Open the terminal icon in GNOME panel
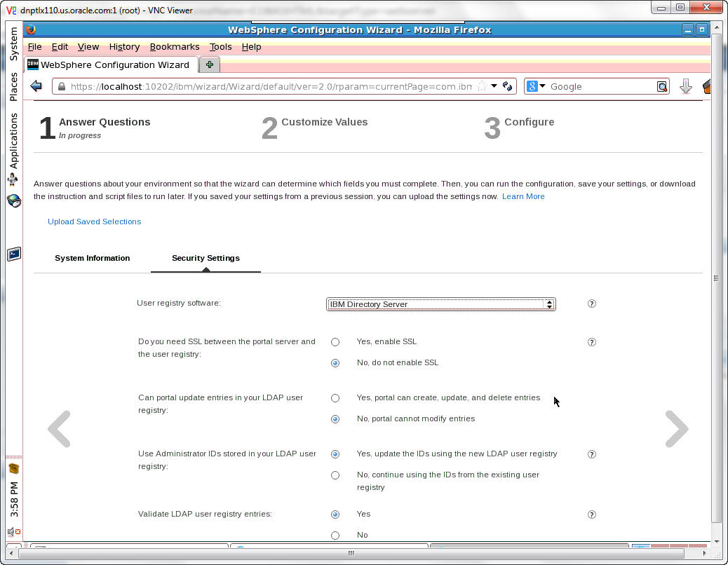The height and width of the screenshot is (565, 728). 14,254
